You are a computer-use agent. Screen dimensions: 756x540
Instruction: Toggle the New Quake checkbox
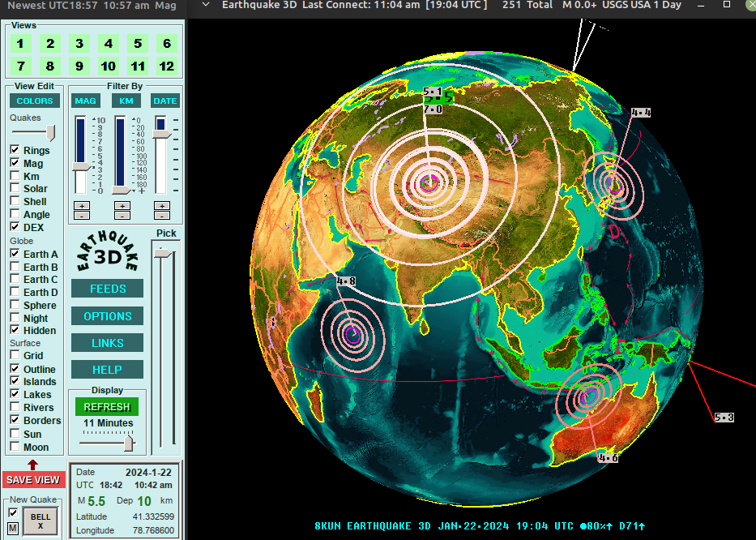13,512
